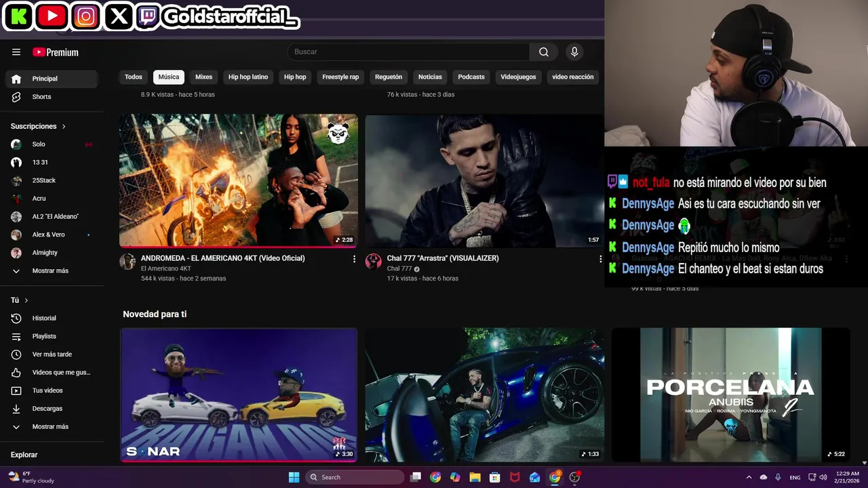Open Chal 777 channel name link
Screen dimensions: 868x488
pos(399,268)
